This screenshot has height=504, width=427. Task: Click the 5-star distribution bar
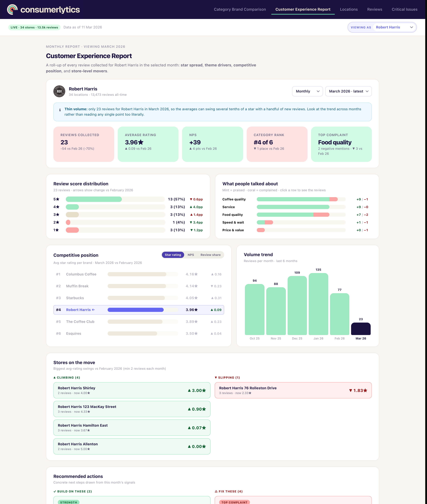[x=94, y=199]
